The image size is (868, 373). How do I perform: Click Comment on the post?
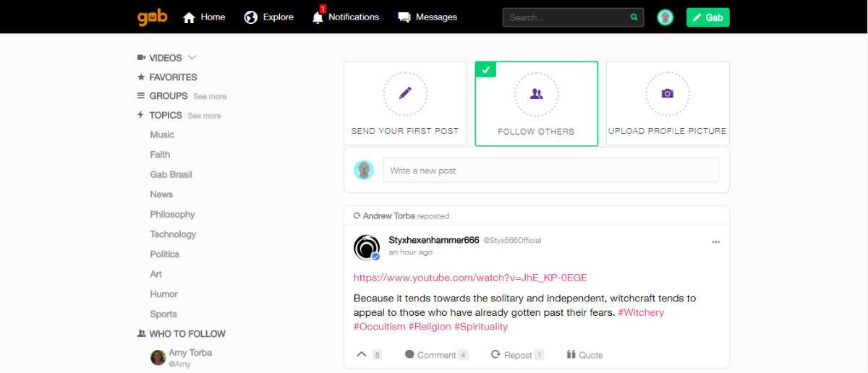pos(436,355)
